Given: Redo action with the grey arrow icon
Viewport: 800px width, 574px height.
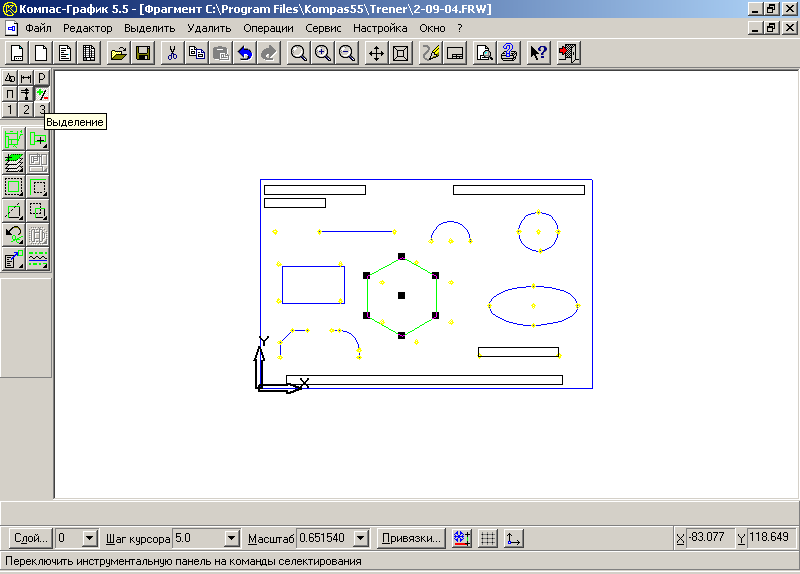Looking at the screenshot, I should 269,53.
